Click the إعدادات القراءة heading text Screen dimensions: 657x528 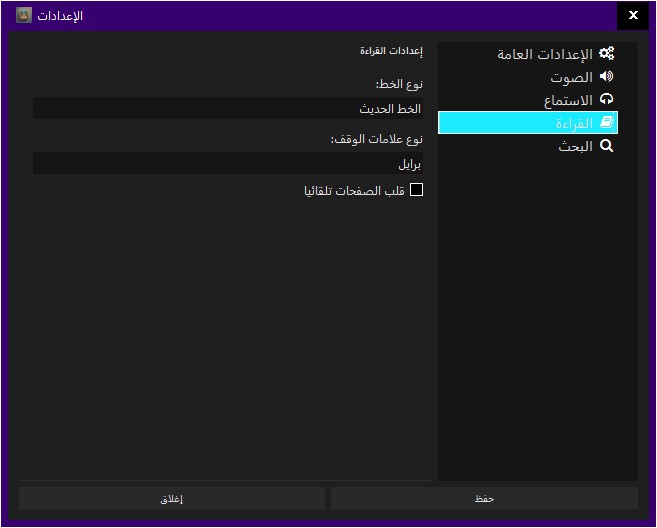click(x=391, y=51)
